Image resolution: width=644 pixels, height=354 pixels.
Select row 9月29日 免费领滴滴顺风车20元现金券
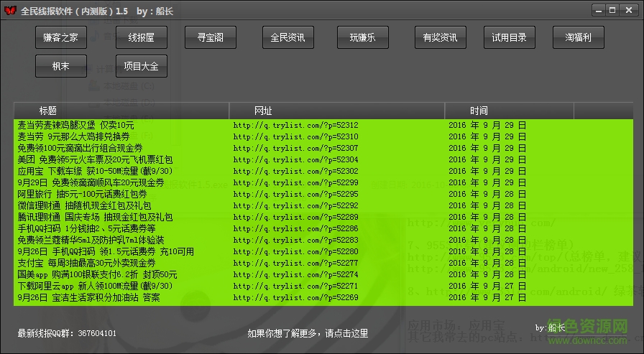click(323, 182)
